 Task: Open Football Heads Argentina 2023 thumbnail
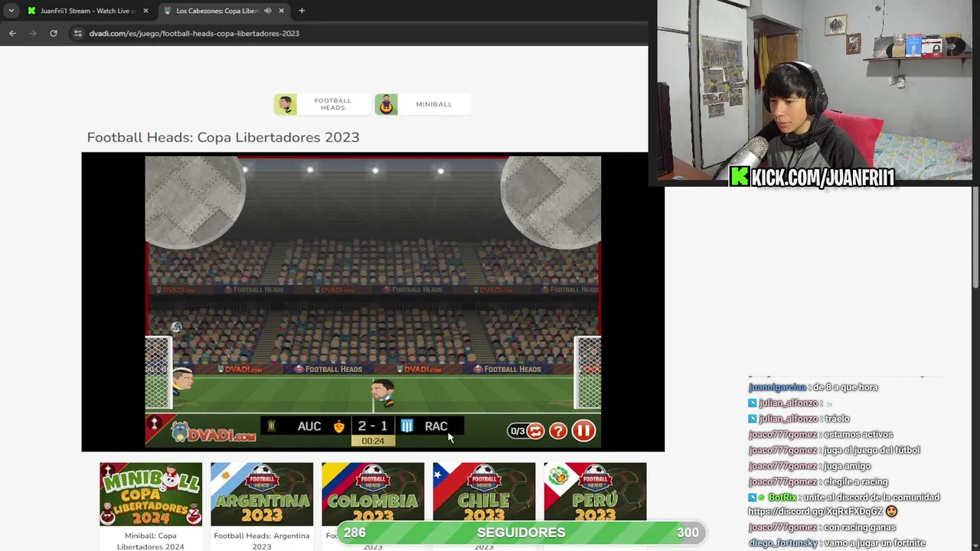(x=262, y=494)
